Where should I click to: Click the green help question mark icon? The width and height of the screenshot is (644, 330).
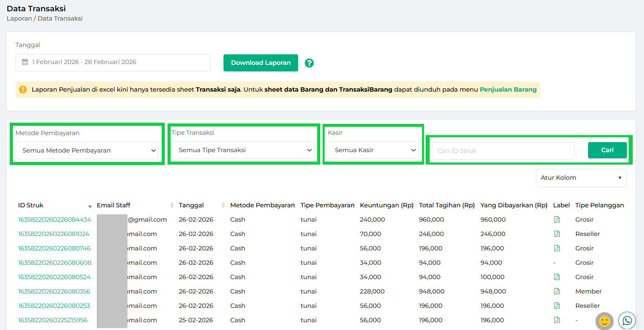(309, 63)
